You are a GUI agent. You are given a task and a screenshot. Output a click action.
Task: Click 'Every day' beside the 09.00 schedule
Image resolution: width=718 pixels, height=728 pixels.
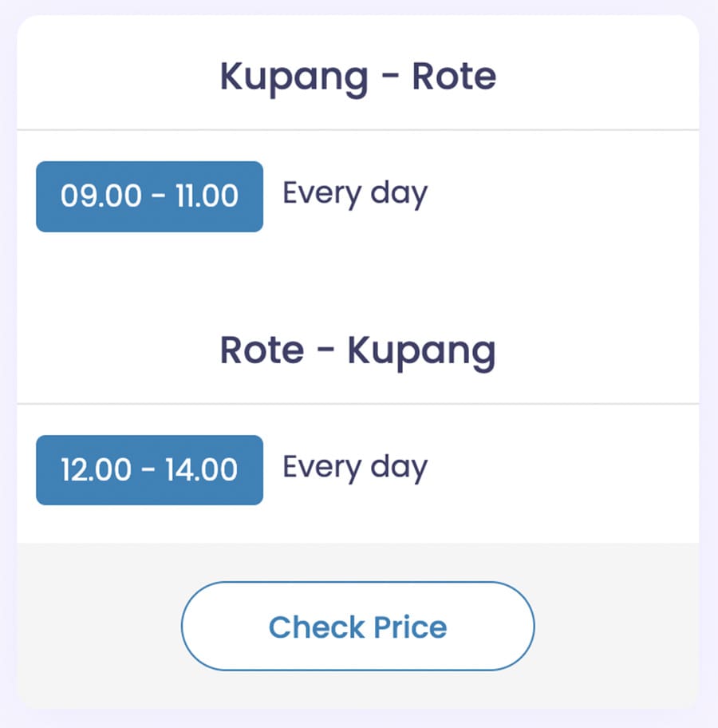(355, 194)
